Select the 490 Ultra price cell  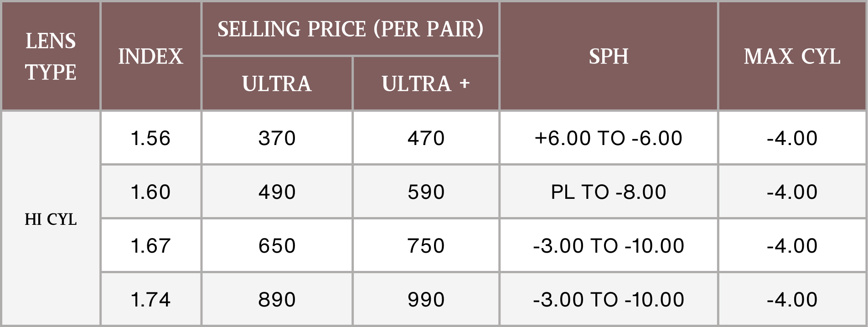[277, 192]
